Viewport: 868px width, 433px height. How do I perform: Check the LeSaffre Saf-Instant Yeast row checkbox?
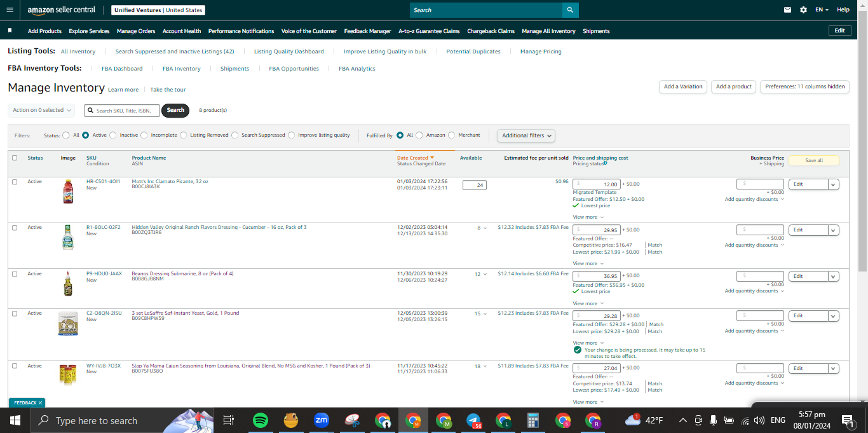[15, 313]
